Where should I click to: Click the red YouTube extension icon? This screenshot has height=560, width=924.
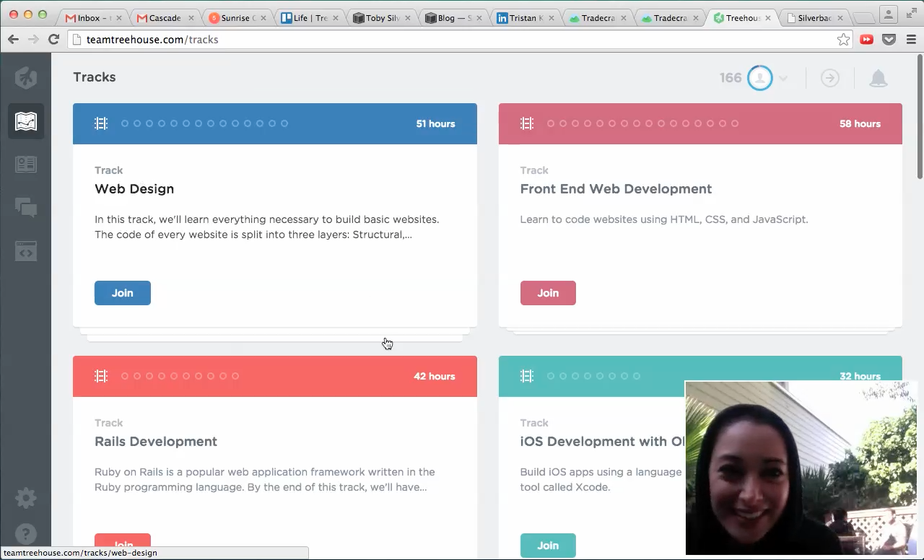(x=867, y=40)
